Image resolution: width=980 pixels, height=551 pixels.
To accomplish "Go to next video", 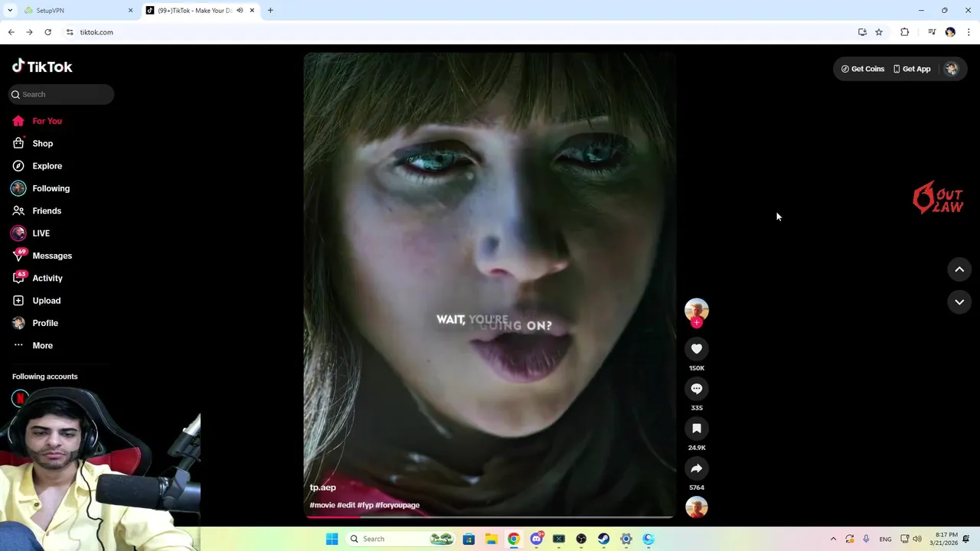I will (959, 302).
